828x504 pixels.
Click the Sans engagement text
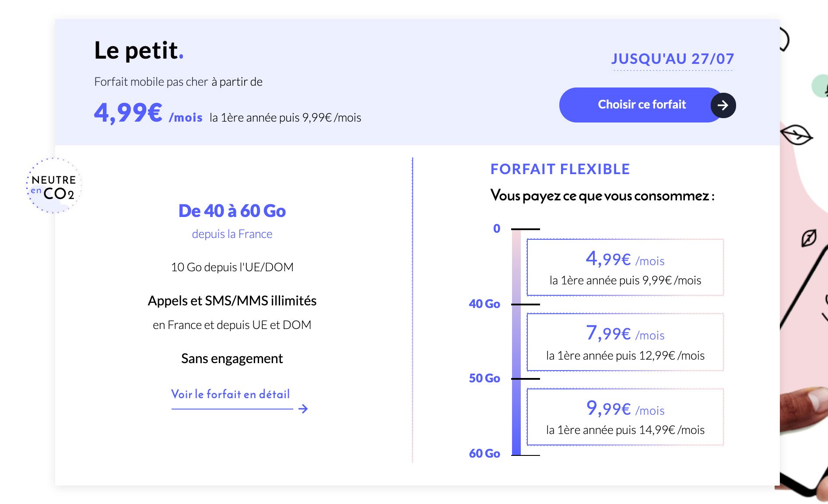tap(232, 358)
